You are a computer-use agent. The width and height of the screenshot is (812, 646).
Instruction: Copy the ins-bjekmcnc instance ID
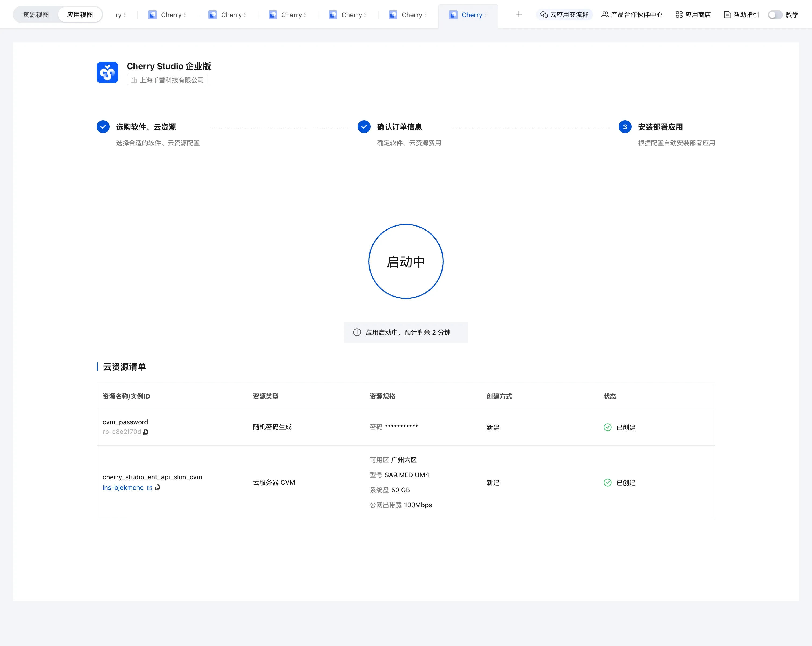click(x=158, y=487)
